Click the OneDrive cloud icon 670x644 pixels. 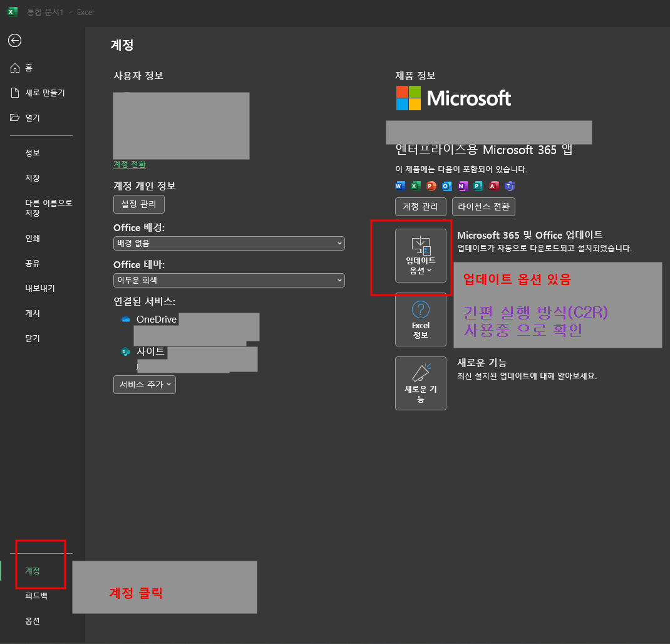click(x=126, y=319)
